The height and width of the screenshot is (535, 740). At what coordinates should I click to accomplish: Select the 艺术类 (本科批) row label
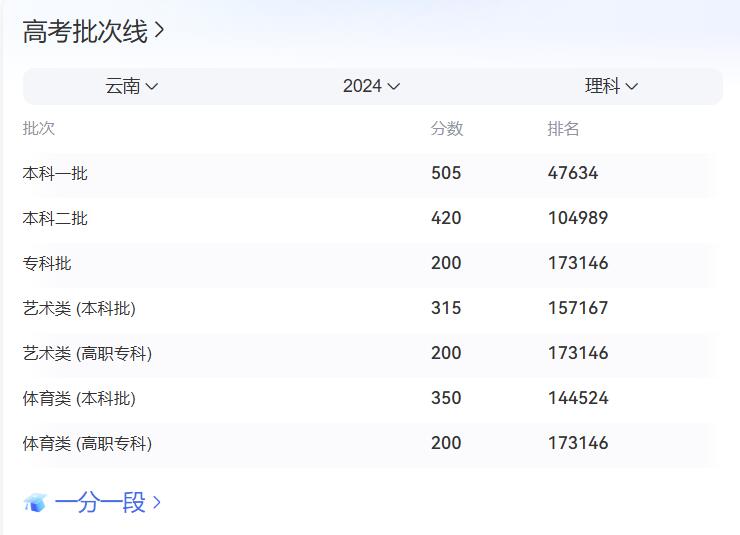79,309
